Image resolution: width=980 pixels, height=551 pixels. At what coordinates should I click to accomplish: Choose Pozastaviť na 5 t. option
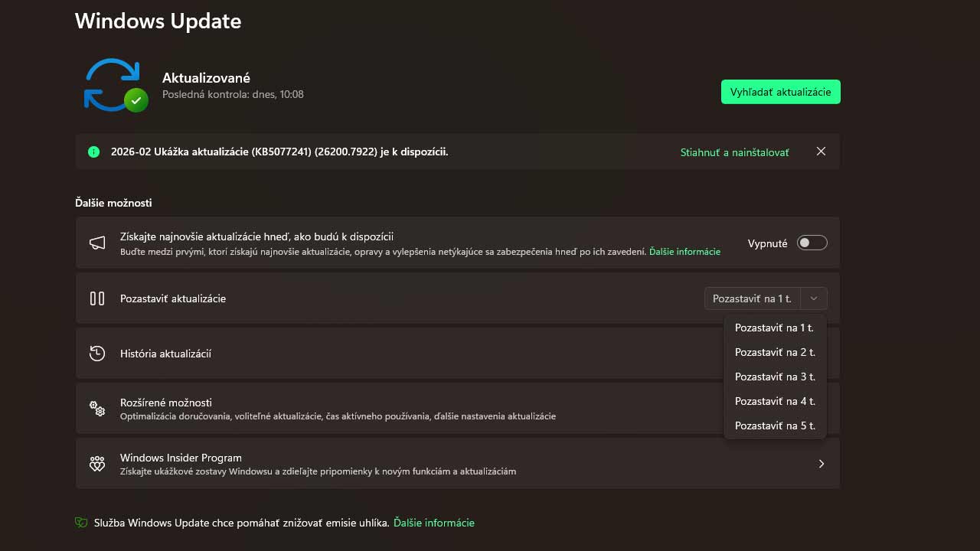click(775, 425)
